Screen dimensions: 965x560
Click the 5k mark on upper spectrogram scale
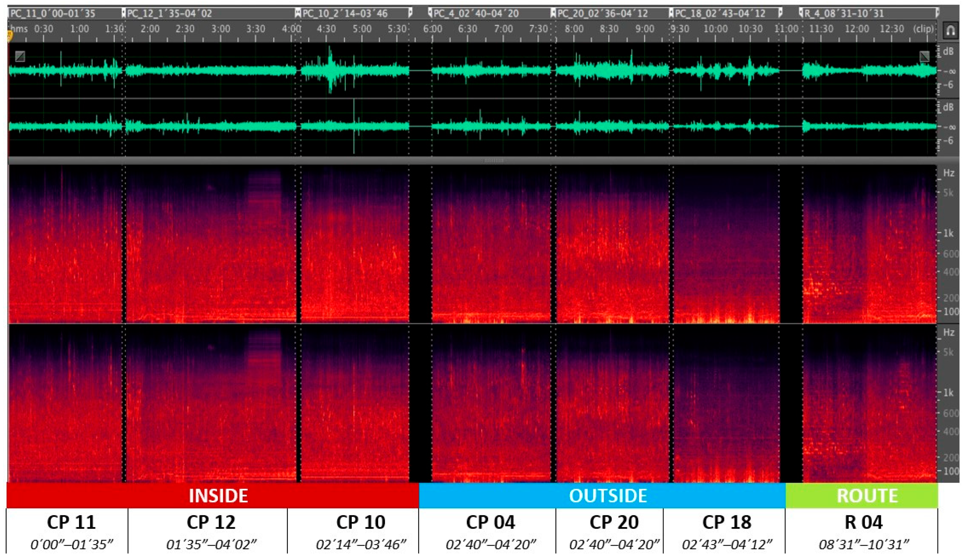tap(949, 192)
